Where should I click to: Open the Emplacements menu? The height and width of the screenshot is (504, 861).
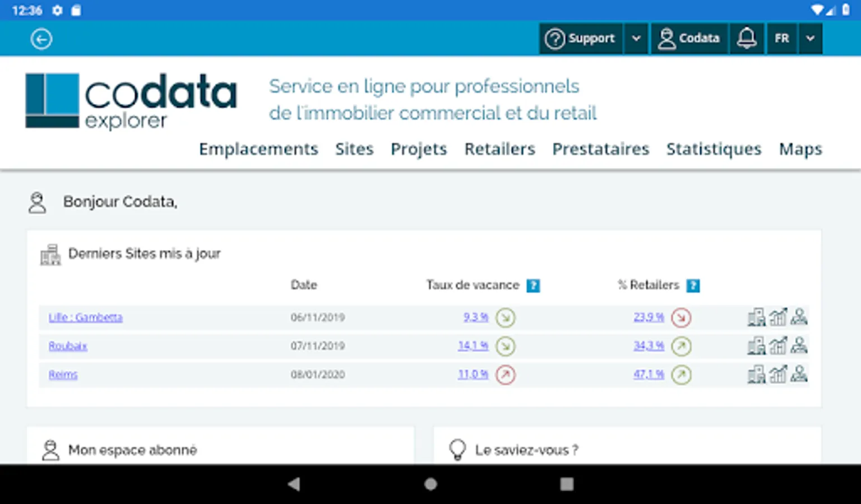[258, 149]
